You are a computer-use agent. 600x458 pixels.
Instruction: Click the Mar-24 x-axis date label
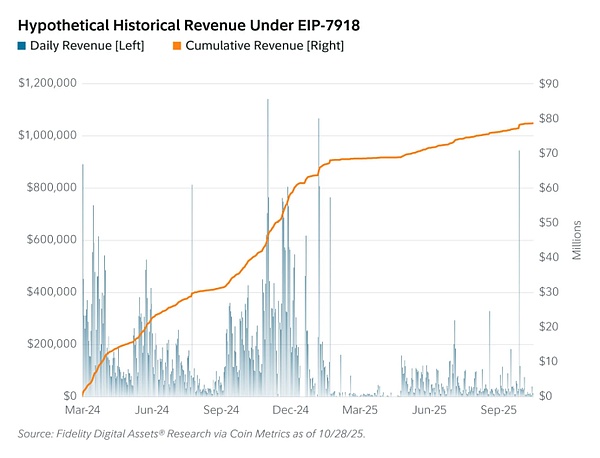(81, 410)
